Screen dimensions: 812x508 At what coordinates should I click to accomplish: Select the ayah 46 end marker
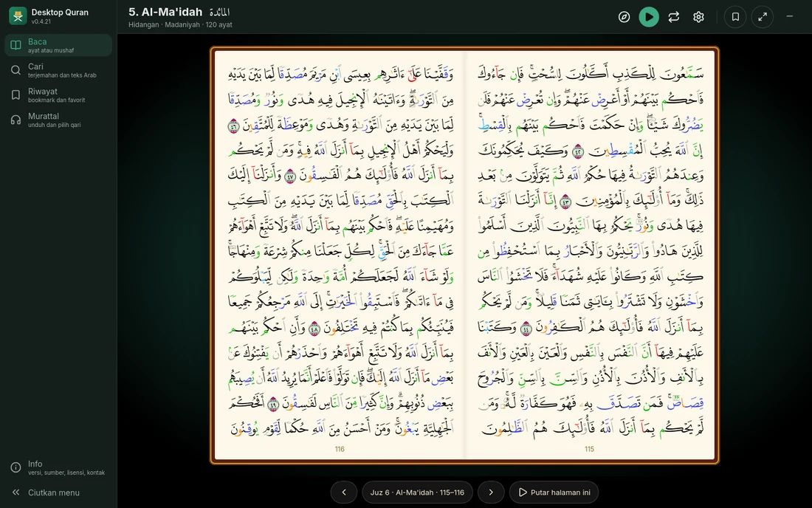pos(233,126)
